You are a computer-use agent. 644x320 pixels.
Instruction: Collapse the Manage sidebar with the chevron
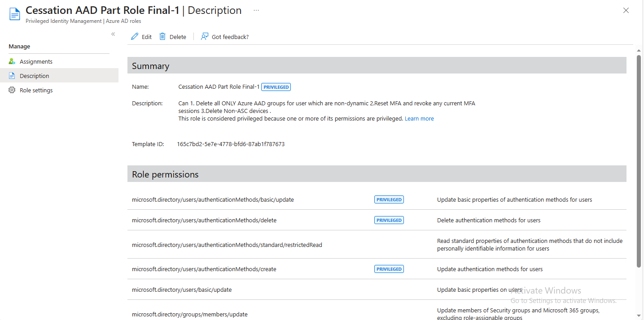point(113,34)
